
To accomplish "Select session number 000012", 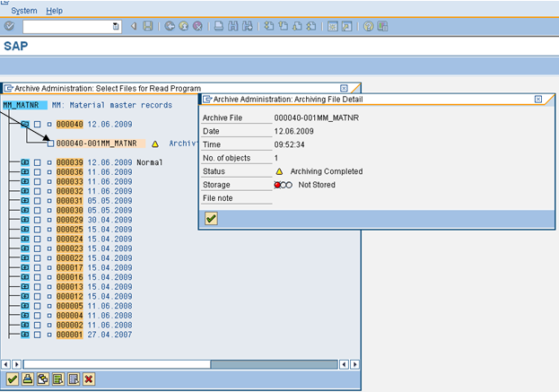I will (x=69, y=297).
